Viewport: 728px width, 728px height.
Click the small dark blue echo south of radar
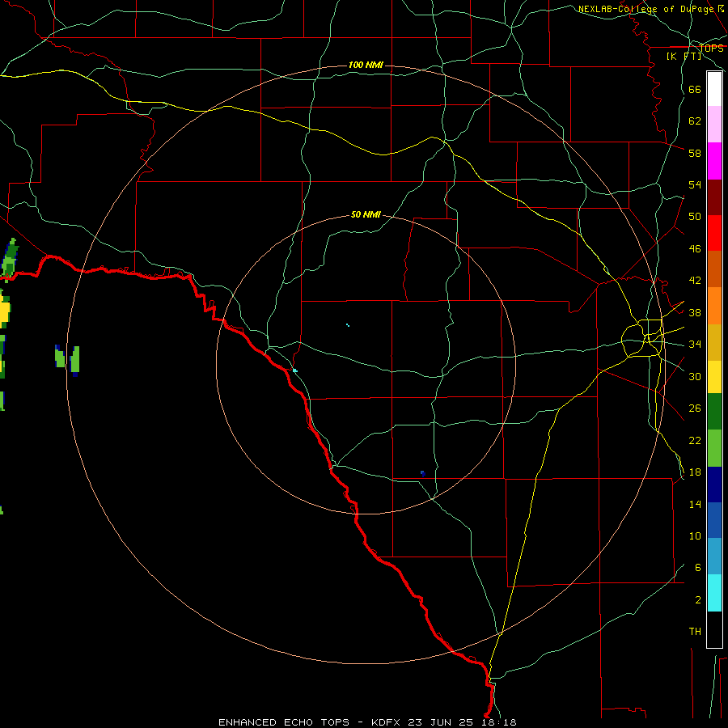pos(423,473)
